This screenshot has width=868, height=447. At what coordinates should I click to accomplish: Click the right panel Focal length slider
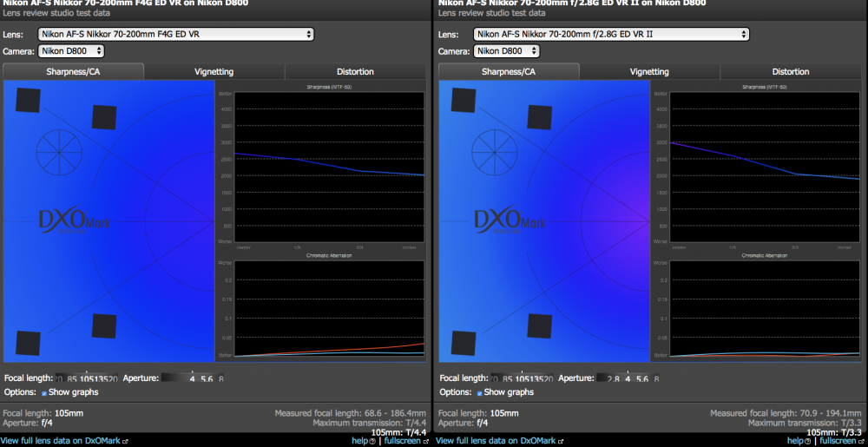click(522, 378)
